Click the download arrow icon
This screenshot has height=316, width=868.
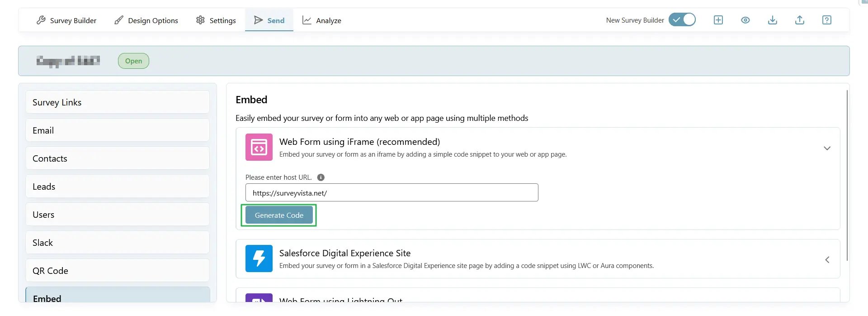pyautogui.click(x=773, y=20)
